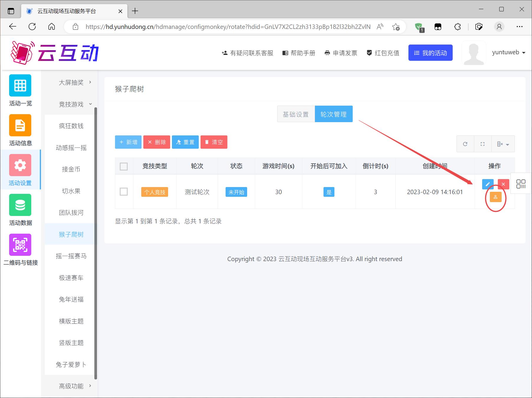532x398 pixels.
Task: Collapse the 竞技游戏 menu group
Action: [x=71, y=104]
